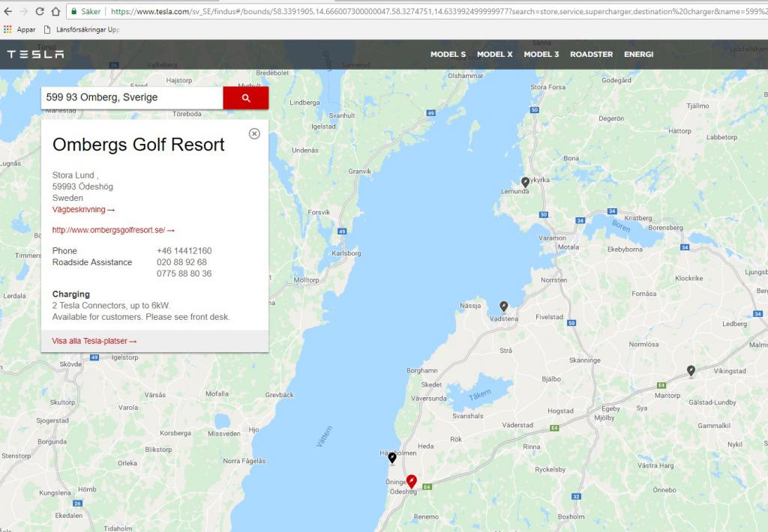Click the Boxholm label on map
Viewport: 768px width, 532px height.
571,516
